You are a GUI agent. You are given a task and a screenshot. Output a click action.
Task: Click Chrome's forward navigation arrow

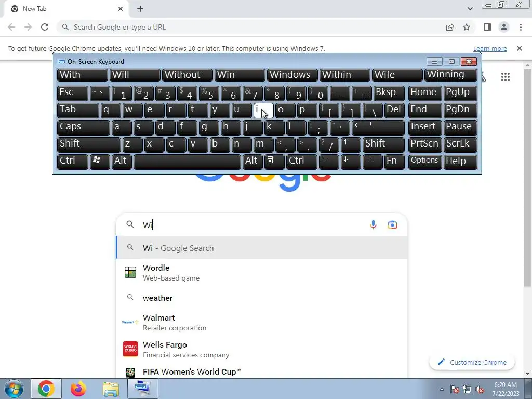pos(28,27)
